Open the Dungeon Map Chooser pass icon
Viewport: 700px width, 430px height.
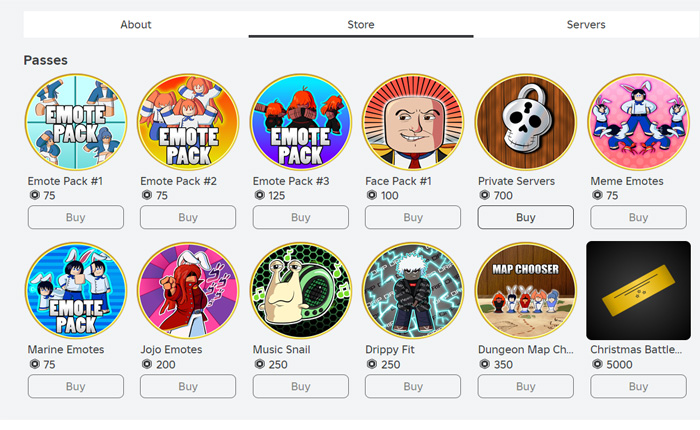pos(526,292)
